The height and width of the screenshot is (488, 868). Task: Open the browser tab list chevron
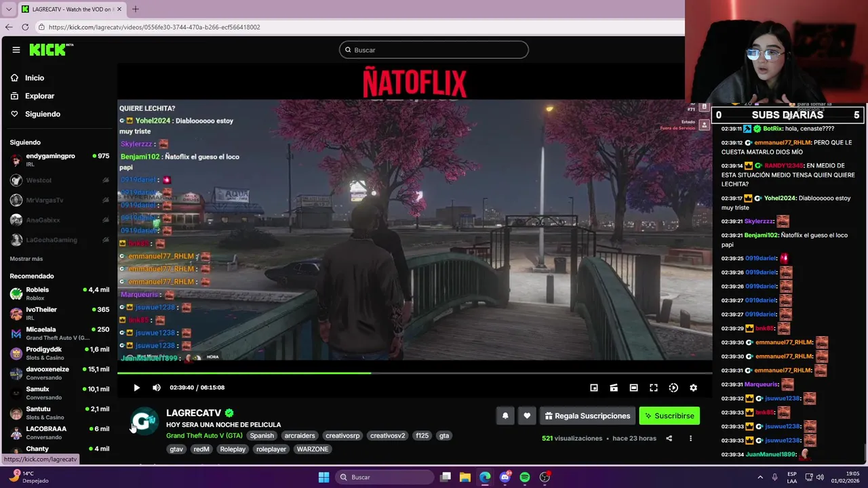[8, 9]
